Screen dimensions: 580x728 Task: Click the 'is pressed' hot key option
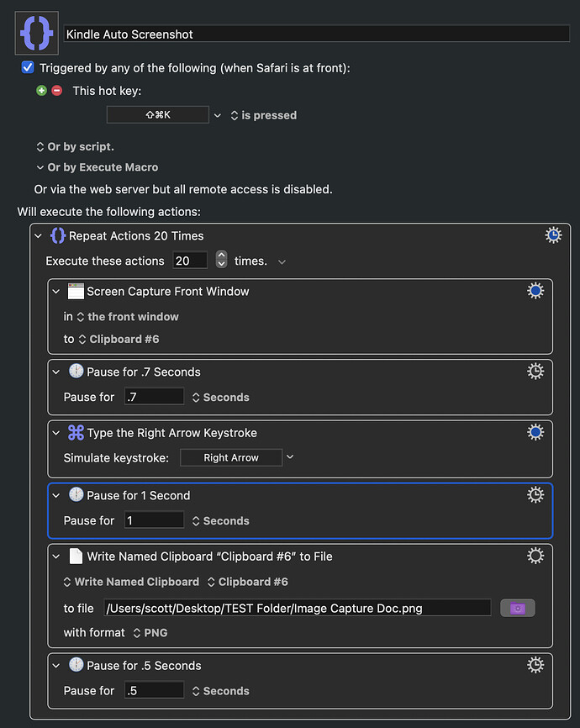point(263,115)
